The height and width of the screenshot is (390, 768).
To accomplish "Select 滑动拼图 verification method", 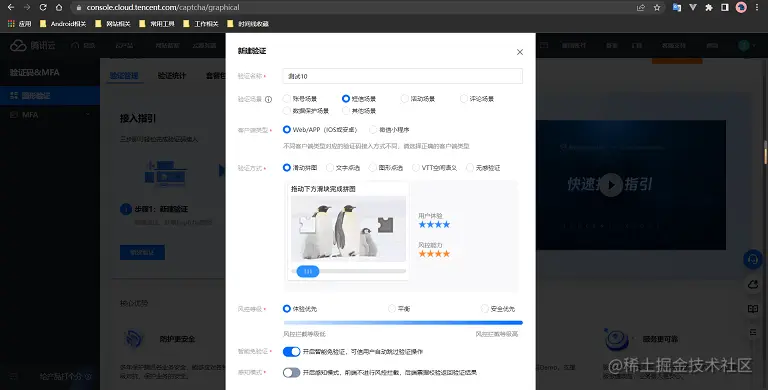I will click(287, 168).
